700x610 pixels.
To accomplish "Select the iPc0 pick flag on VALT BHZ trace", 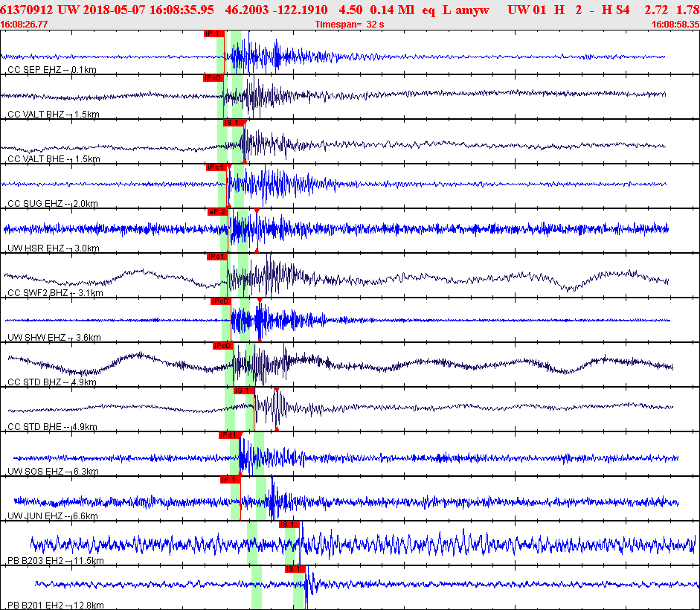I will pos(213,78).
